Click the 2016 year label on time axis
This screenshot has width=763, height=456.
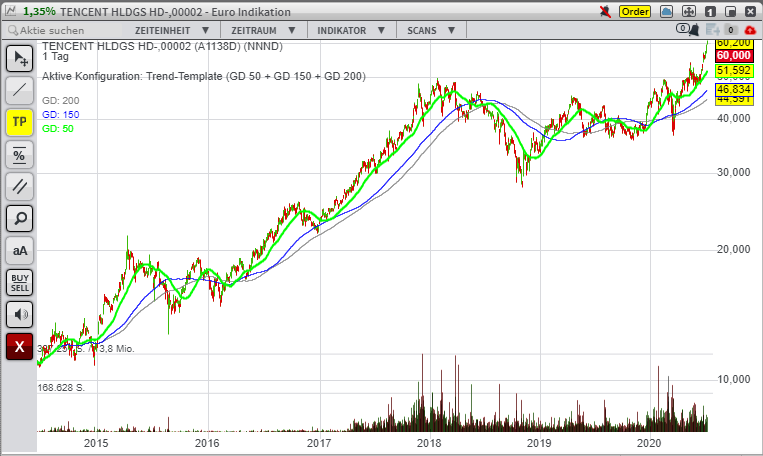click(x=207, y=443)
